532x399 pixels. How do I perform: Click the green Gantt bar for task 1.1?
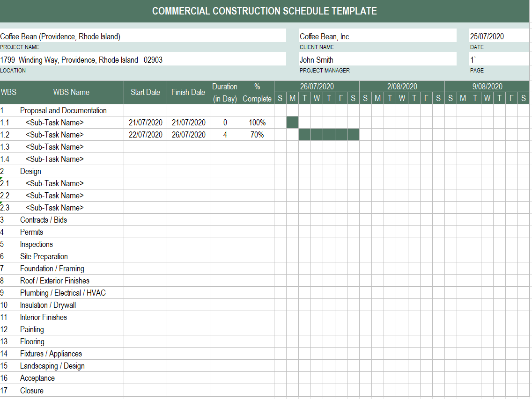[x=292, y=123]
